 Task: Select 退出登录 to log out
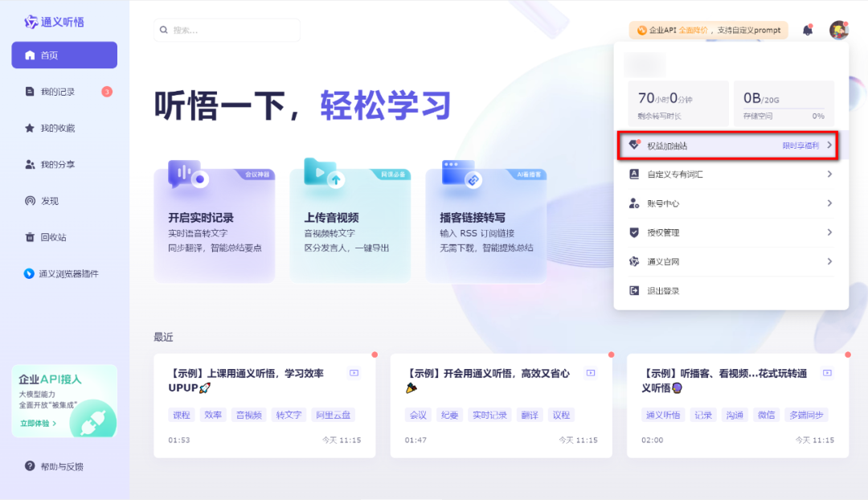coord(731,291)
